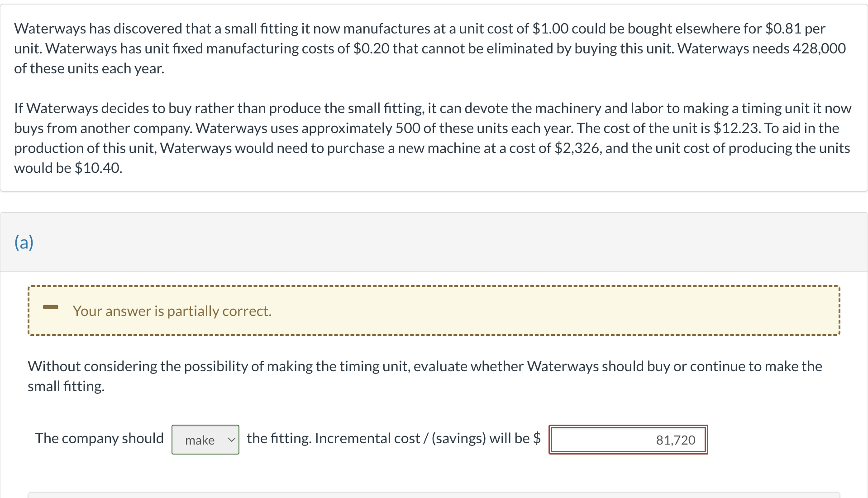Click the grey (a) part panel
This screenshot has height=498, width=868.
[433, 241]
